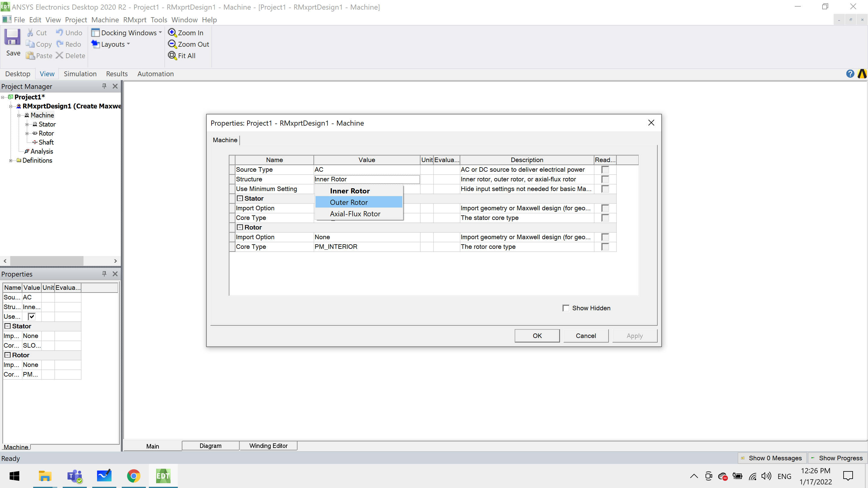The height and width of the screenshot is (488, 868).
Task: Click OK in Properties dialog
Action: 537,336
